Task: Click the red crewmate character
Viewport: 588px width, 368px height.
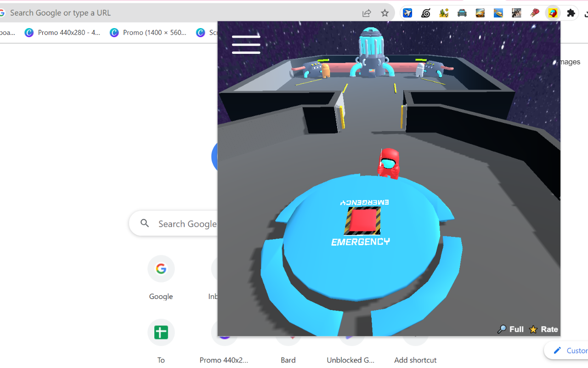Action: click(389, 163)
